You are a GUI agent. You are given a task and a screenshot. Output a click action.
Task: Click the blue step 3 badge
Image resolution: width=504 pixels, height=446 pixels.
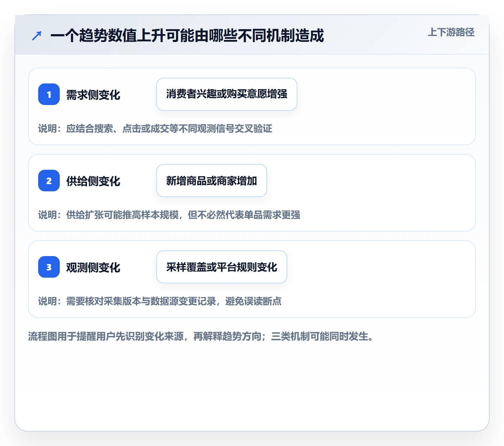click(x=49, y=267)
